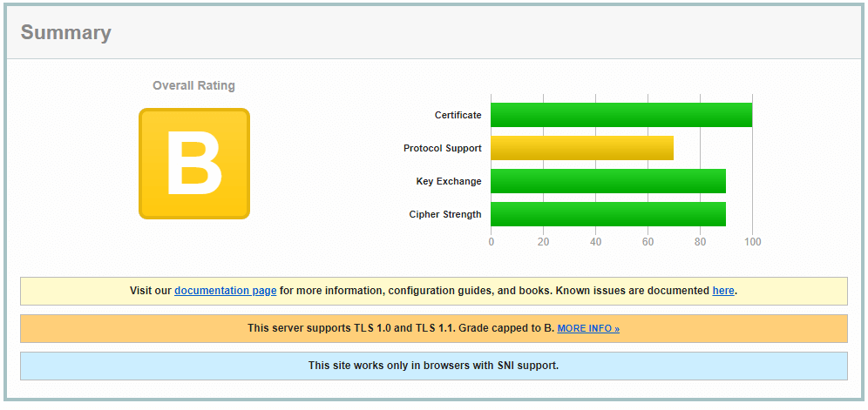
Task: Click the Protocol Support label
Action: tap(443, 148)
